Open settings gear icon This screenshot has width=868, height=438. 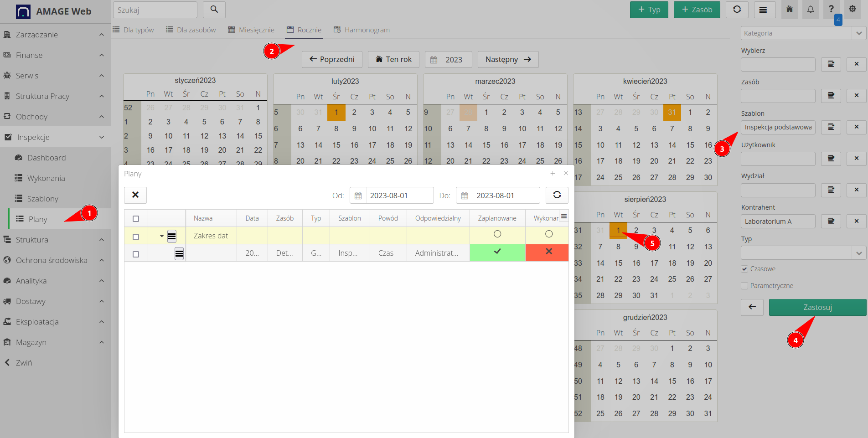pos(852,10)
